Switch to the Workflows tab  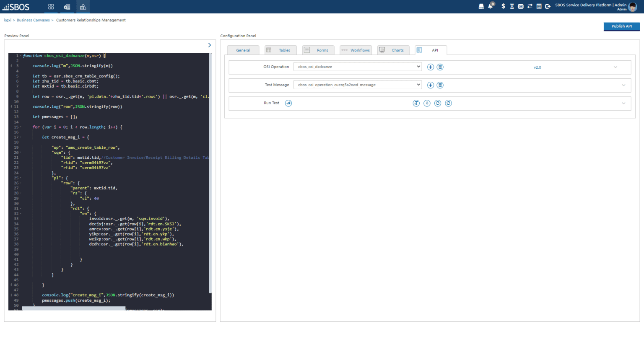[x=356, y=50]
